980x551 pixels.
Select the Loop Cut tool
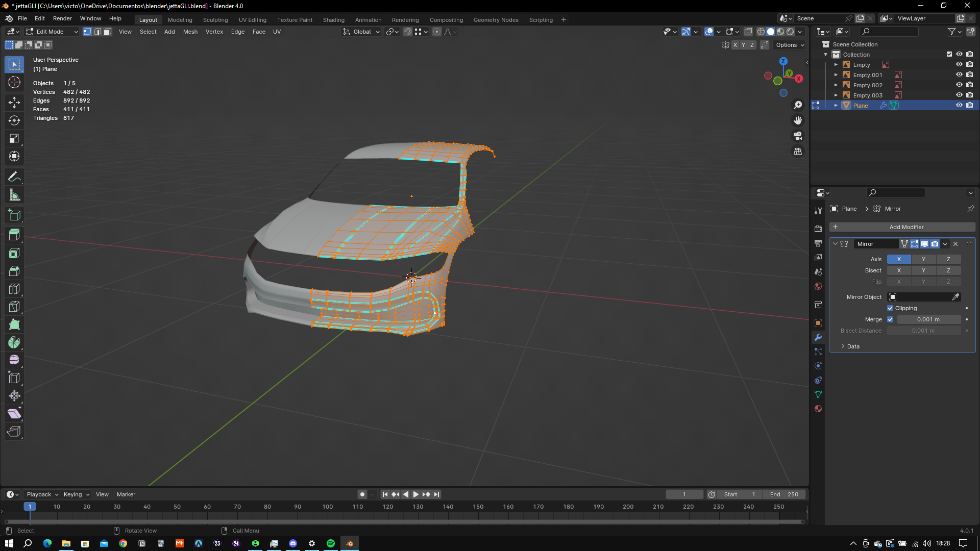(14, 289)
